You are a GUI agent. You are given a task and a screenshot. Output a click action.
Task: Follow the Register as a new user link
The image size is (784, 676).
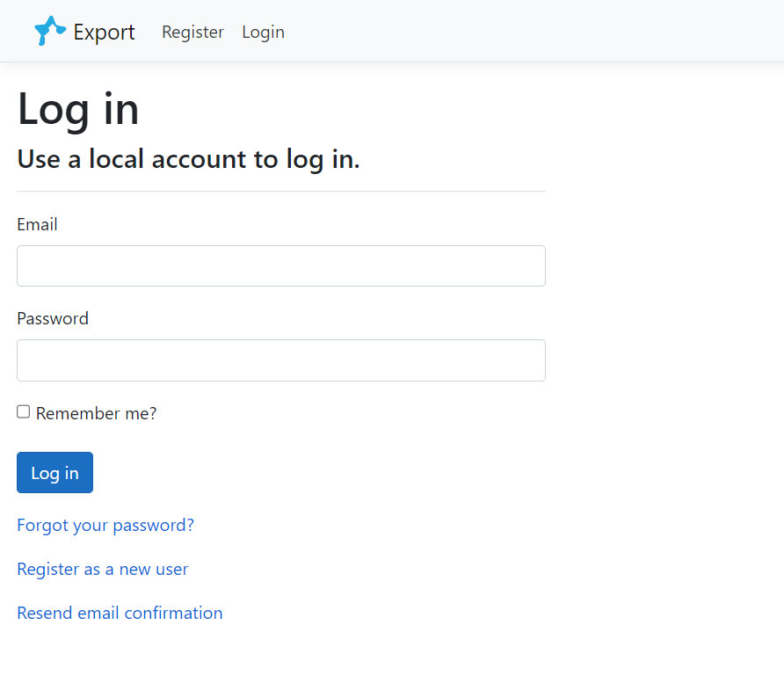[x=102, y=569]
